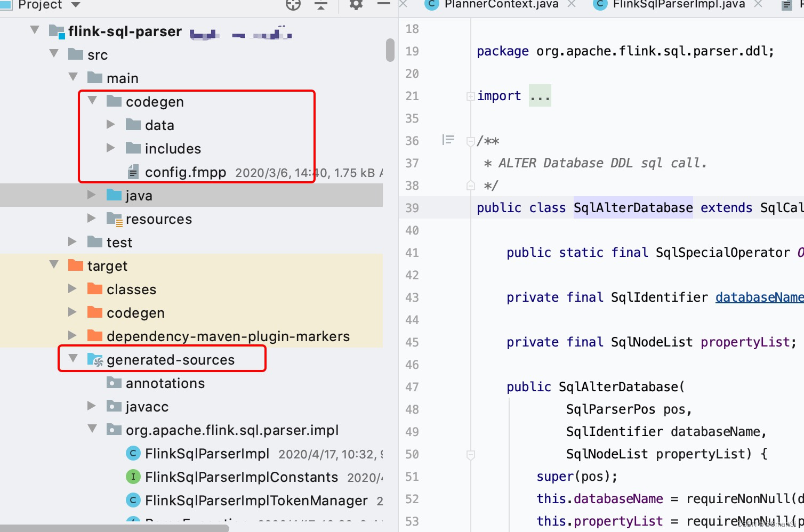Image resolution: width=804 pixels, height=532 pixels.
Task: Collapse the generated-sources folder arrow
Action: [x=73, y=358]
